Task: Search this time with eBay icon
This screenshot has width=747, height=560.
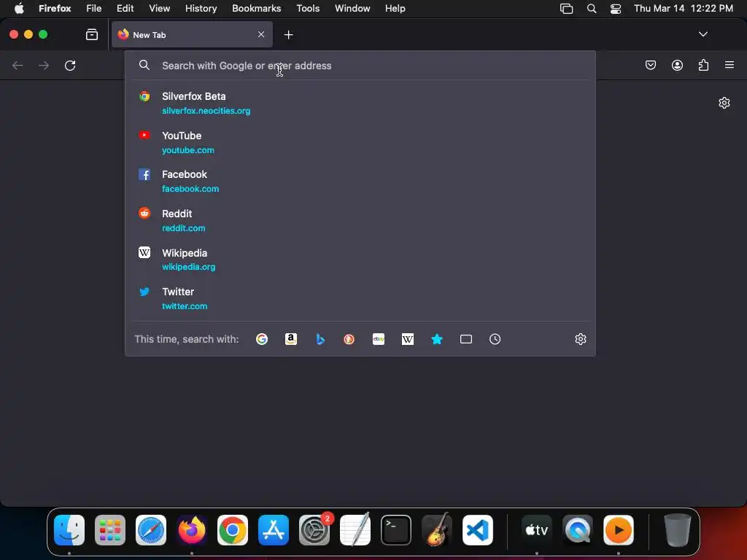Action: point(379,339)
